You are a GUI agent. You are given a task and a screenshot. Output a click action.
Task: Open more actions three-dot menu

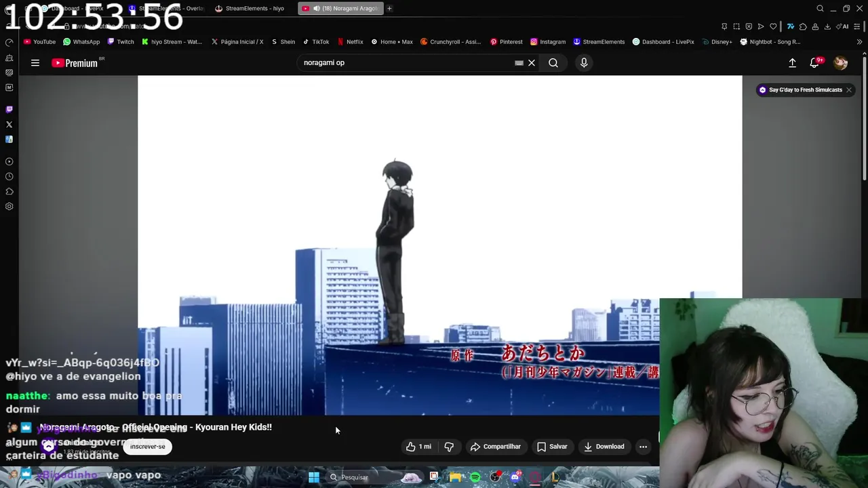tap(643, 447)
